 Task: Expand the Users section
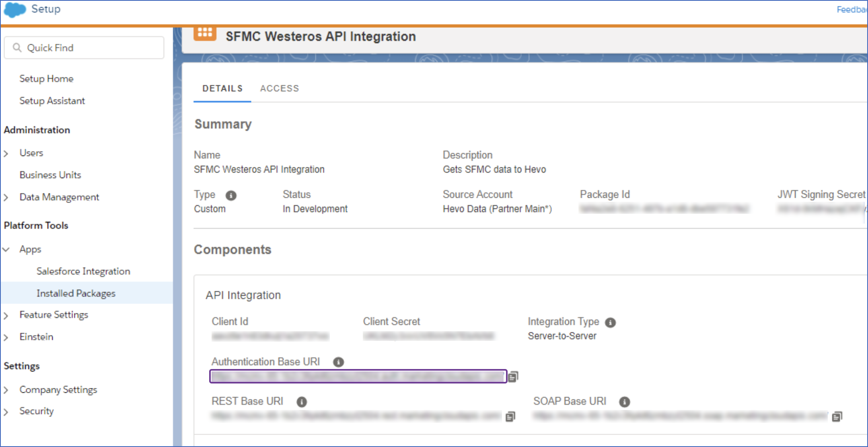pos(6,154)
